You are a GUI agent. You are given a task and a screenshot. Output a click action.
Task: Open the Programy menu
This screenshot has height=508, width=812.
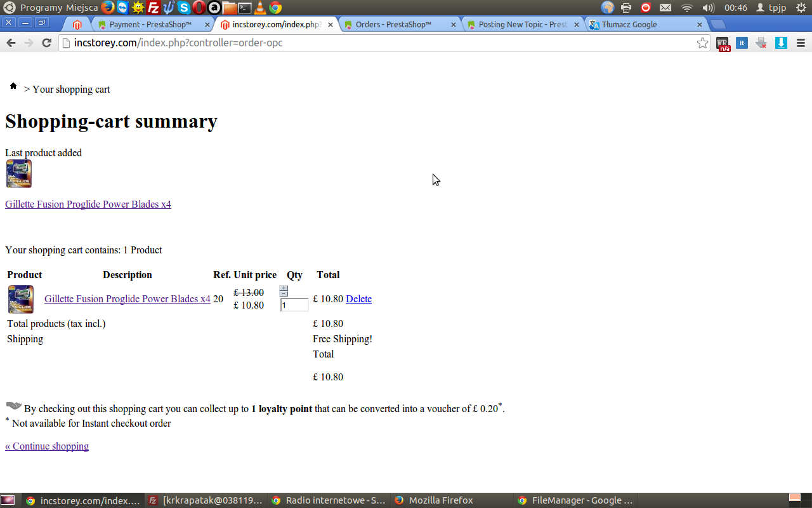pos(41,8)
